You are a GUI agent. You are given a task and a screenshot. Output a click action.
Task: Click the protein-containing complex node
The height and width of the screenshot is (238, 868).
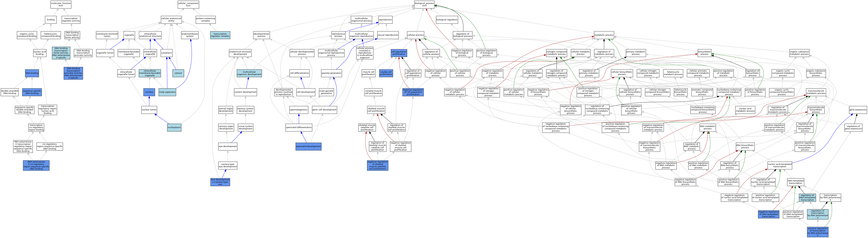[205, 20]
